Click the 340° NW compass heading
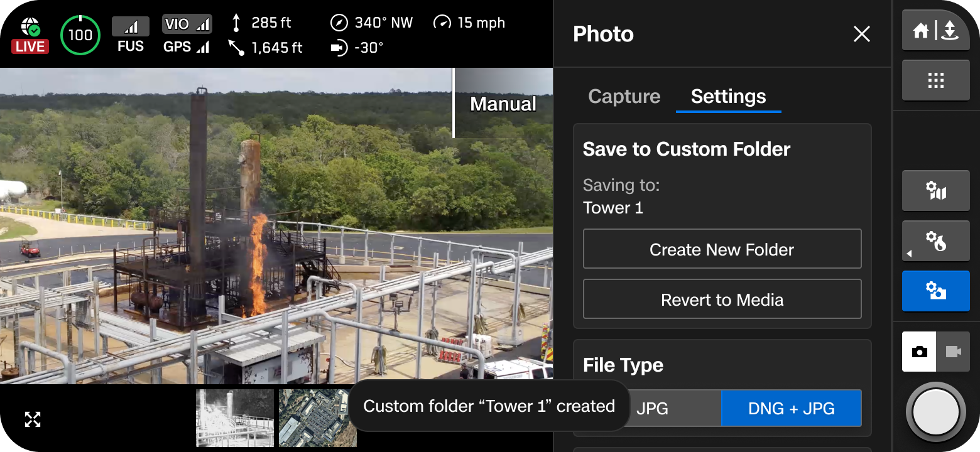980x452 pixels. (372, 23)
